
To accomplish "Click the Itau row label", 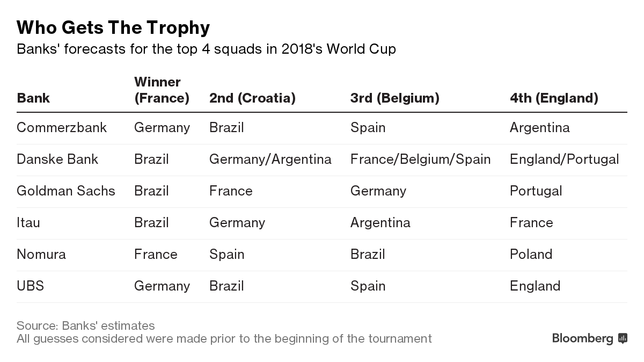I will (28, 223).
